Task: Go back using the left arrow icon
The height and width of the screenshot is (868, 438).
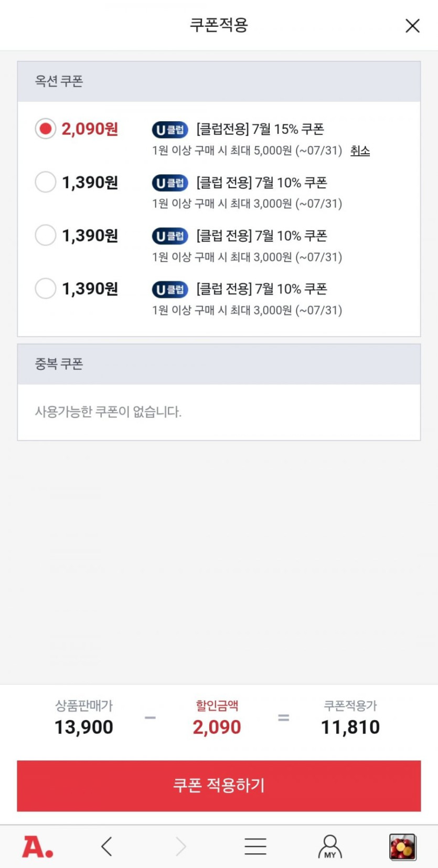Action: [106, 846]
